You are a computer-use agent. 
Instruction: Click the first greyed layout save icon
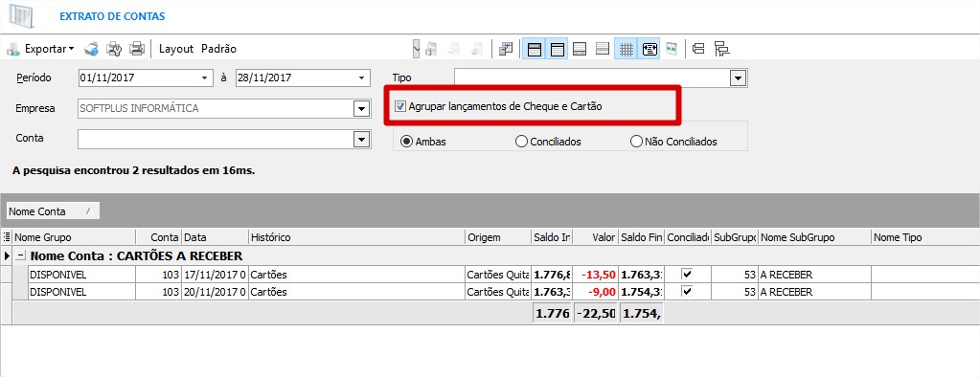(431, 49)
